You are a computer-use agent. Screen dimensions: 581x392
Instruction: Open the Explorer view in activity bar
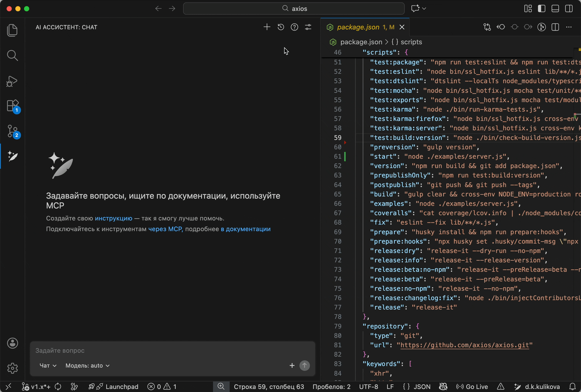[12, 30]
